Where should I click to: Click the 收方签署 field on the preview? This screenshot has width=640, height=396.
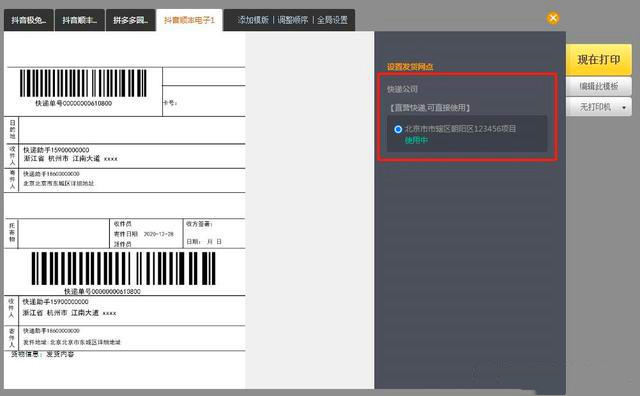199,224
